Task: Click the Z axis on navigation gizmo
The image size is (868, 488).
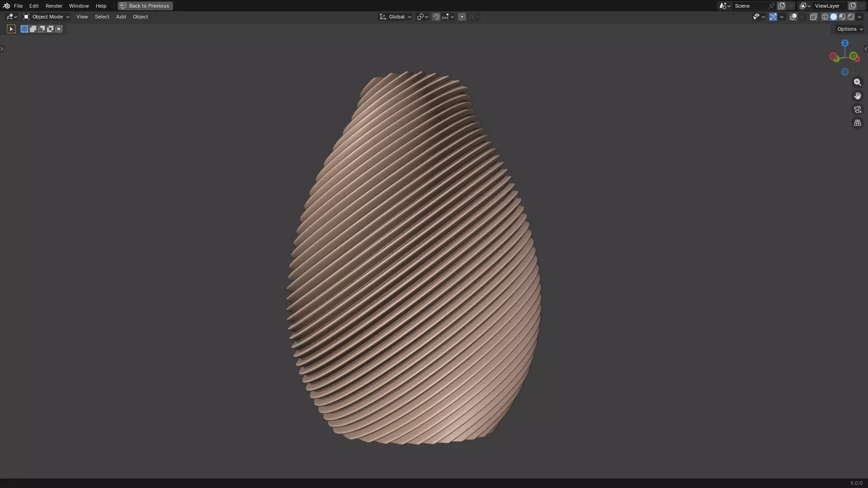Action: click(844, 43)
